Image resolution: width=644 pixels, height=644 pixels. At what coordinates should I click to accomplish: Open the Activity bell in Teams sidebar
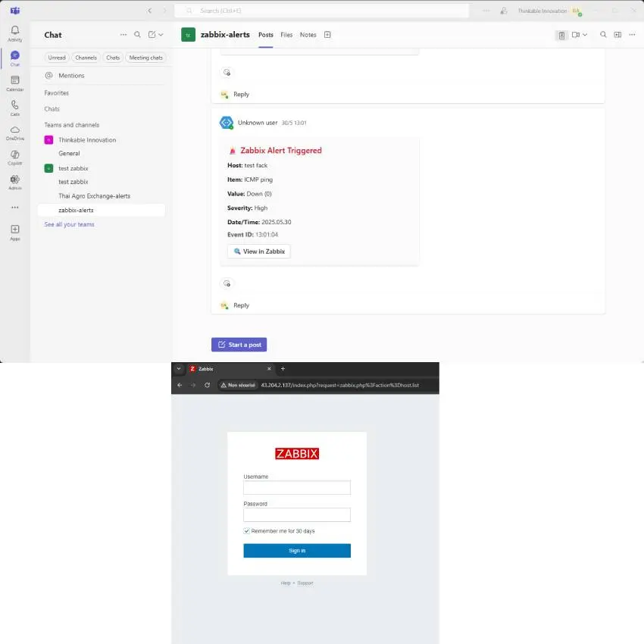point(14,32)
